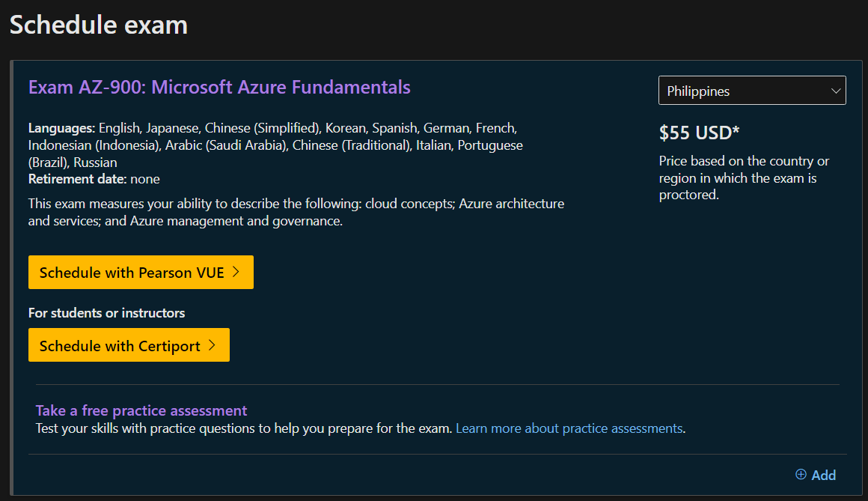The height and width of the screenshot is (501, 868).
Task: Click the 'Price based on the country' note
Action: point(744,178)
